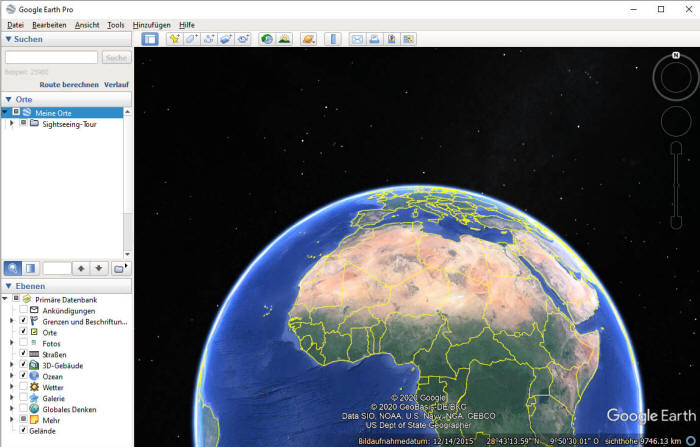Image resolution: width=700 pixels, height=447 pixels.
Task: Select the Add Polygon tool
Action: click(192, 39)
